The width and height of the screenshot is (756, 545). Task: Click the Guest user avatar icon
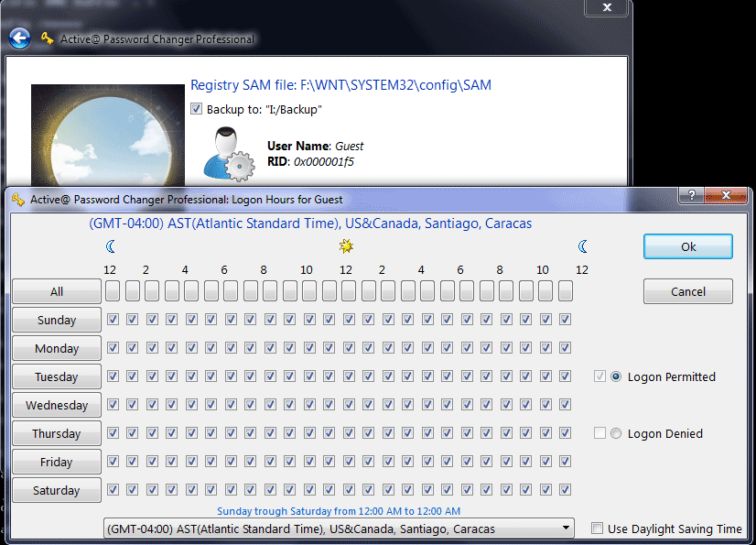[x=229, y=155]
